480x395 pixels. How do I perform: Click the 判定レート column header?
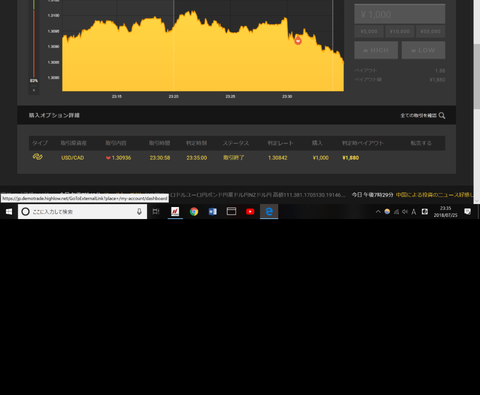(280, 143)
